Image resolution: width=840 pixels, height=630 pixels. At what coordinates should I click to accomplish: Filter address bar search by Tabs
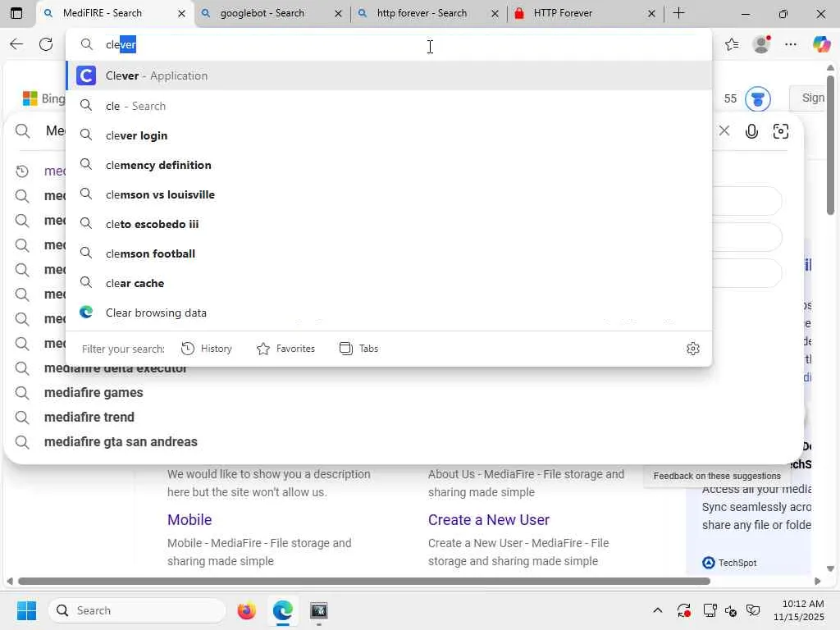click(359, 349)
